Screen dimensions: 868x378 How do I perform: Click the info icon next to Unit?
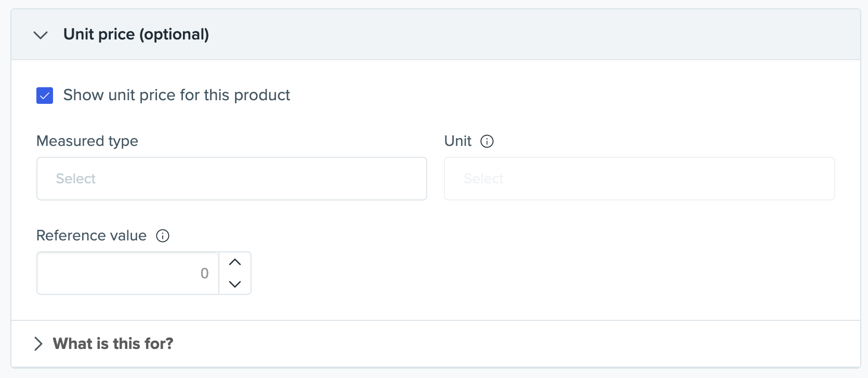pos(487,141)
